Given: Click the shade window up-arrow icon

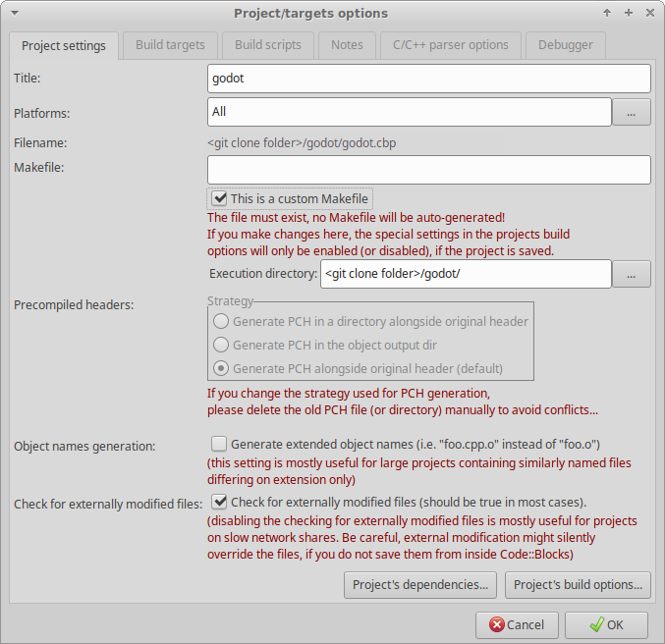Looking at the screenshot, I should coord(607,13).
